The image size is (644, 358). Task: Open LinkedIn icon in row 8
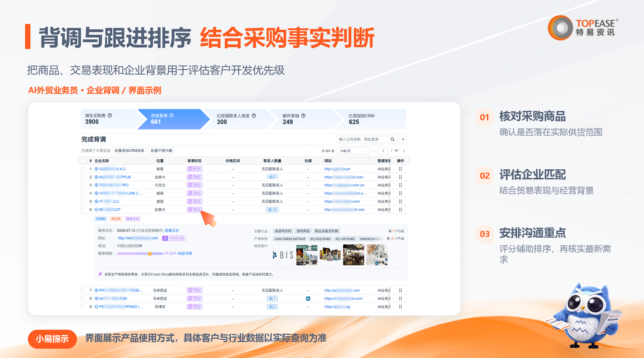pos(308,299)
